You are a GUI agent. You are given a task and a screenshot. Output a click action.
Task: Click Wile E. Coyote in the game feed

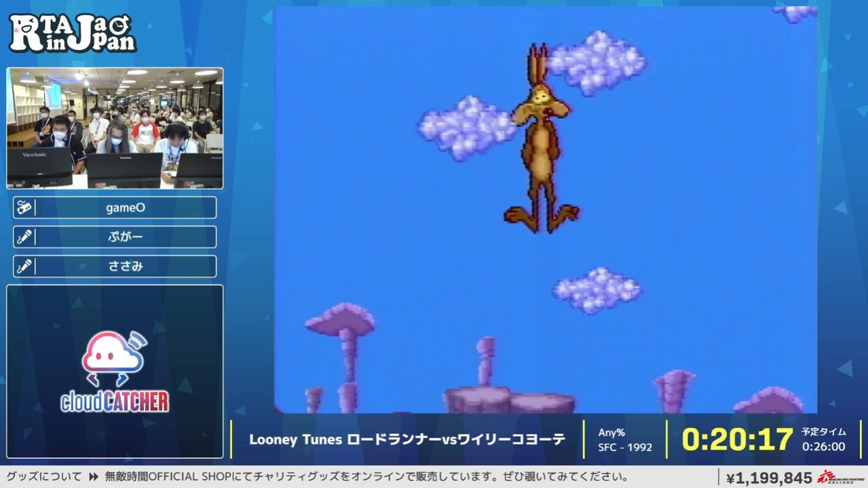pos(541,140)
